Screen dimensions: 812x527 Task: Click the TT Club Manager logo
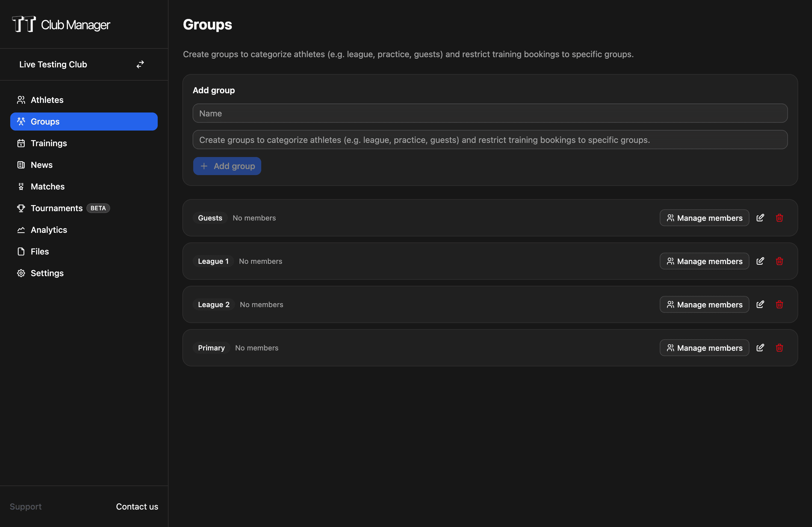(61, 24)
